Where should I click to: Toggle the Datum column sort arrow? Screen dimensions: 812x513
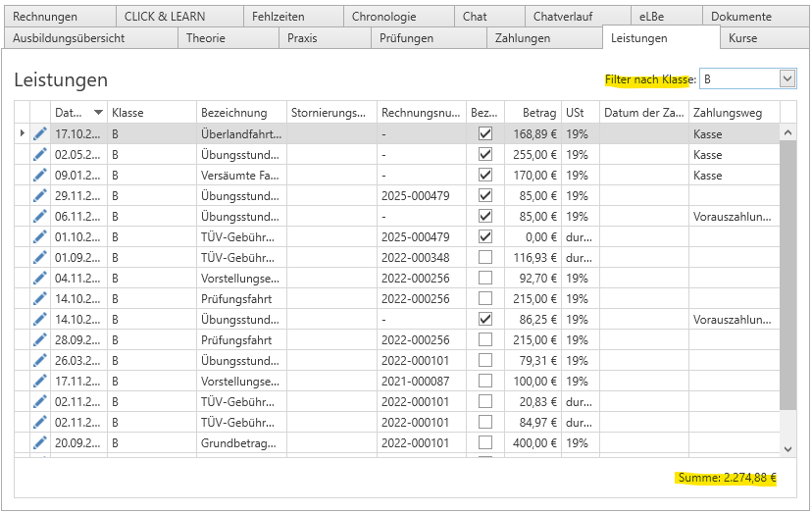(98, 113)
